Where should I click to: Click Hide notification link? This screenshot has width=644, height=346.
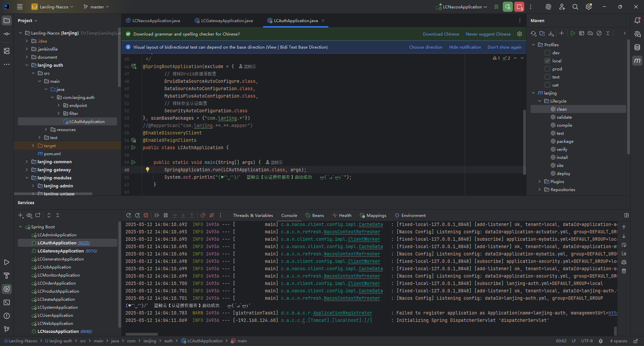coord(465,47)
